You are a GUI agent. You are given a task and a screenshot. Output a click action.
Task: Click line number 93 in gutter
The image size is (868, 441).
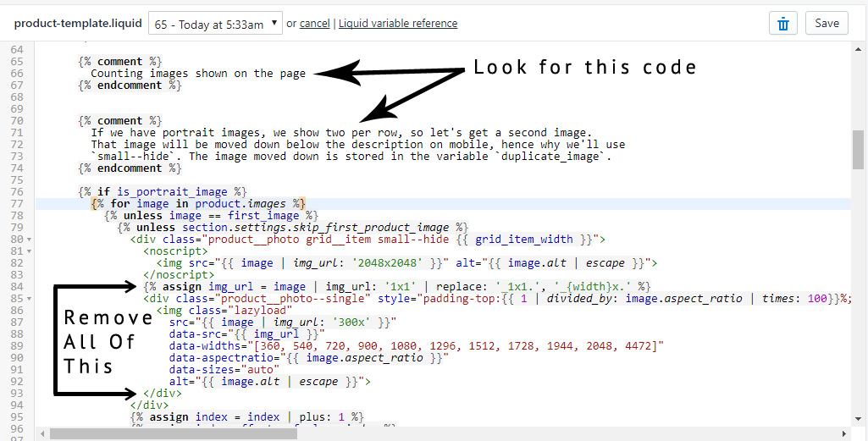click(17, 394)
